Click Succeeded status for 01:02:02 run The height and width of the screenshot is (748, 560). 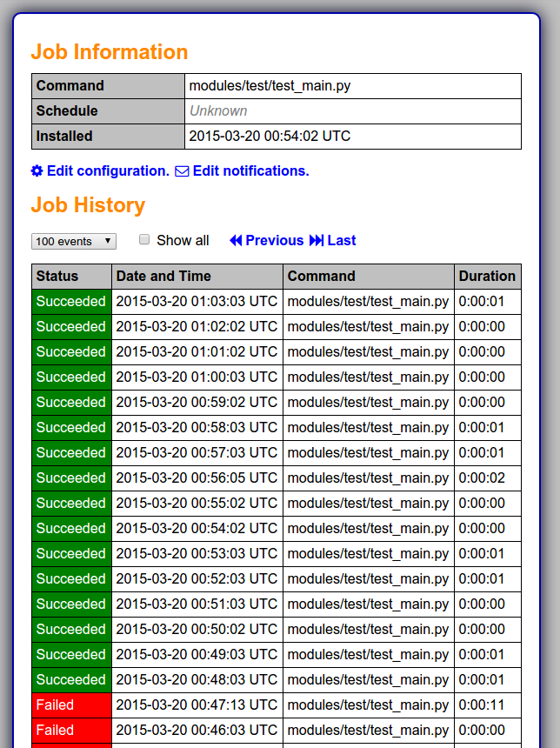tap(71, 327)
